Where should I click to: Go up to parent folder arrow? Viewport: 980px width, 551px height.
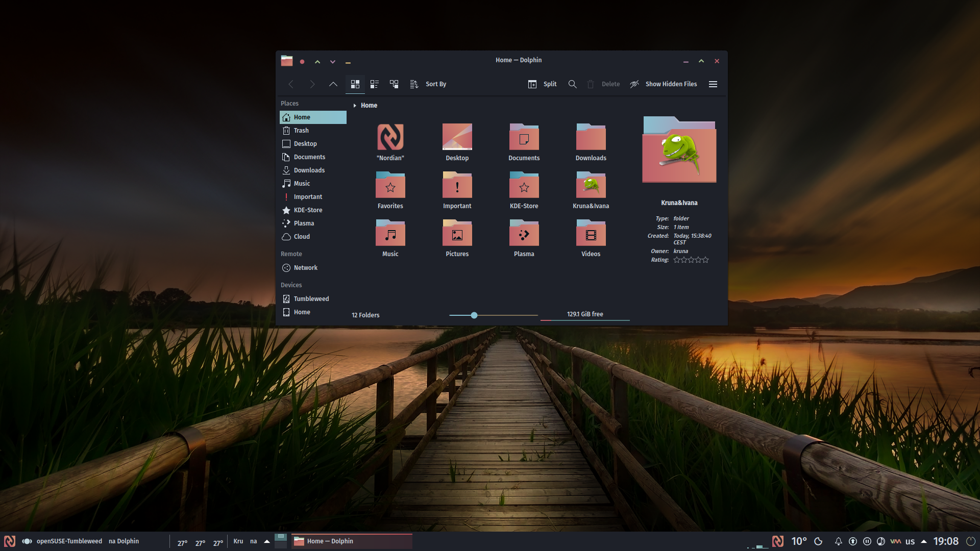[x=333, y=84]
